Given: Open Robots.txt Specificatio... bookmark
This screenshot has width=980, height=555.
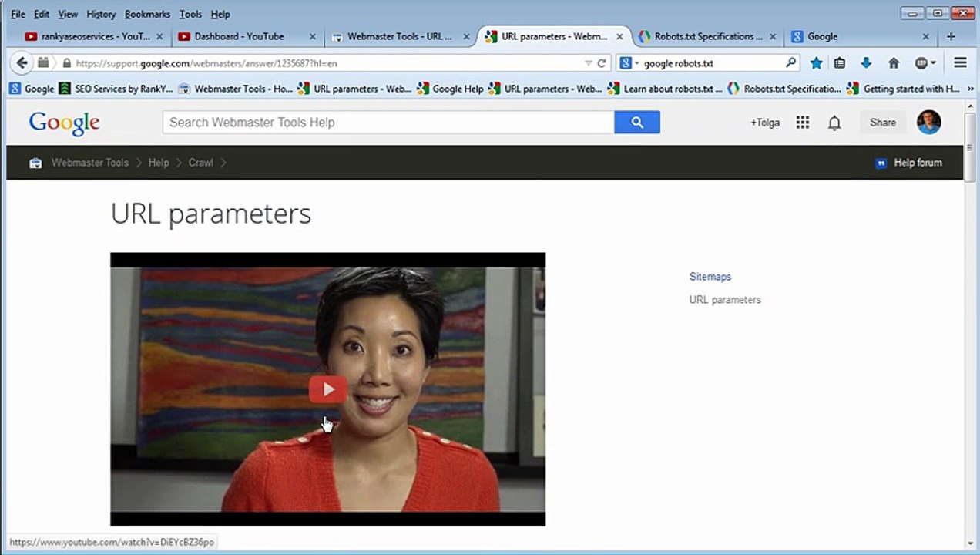Looking at the screenshot, I should click(785, 89).
